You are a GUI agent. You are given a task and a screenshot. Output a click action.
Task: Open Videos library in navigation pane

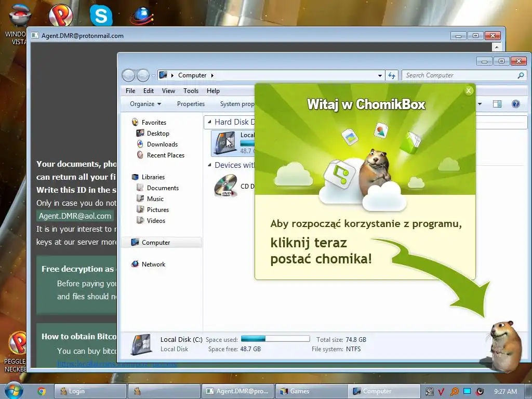tap(156, 220)
